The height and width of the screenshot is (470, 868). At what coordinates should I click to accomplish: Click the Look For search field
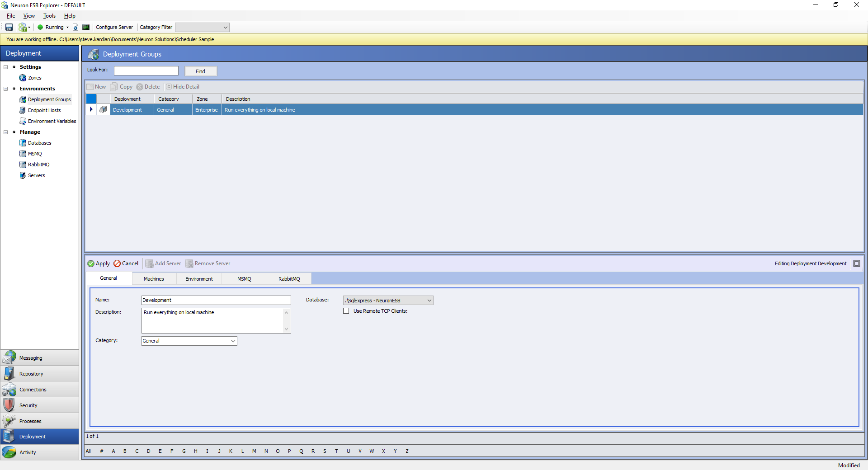pos(146,70)
